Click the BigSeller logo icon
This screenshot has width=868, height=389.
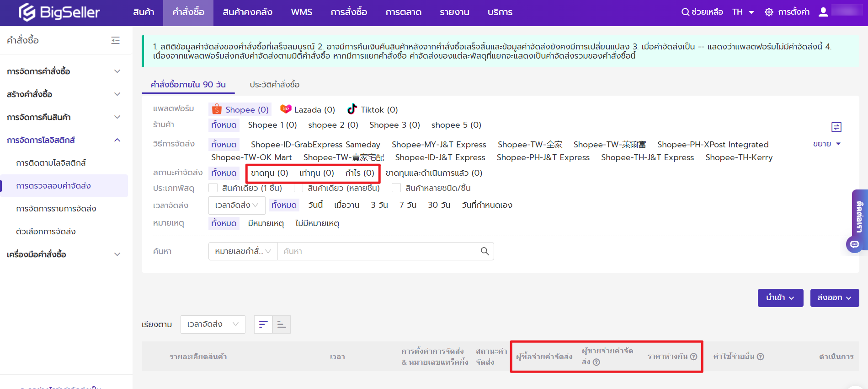click(x=27, y=12)
